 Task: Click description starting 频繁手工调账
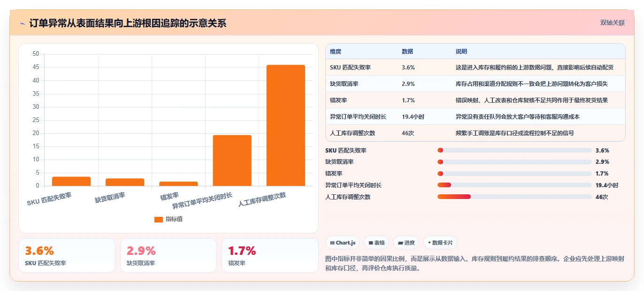(515, 133)
